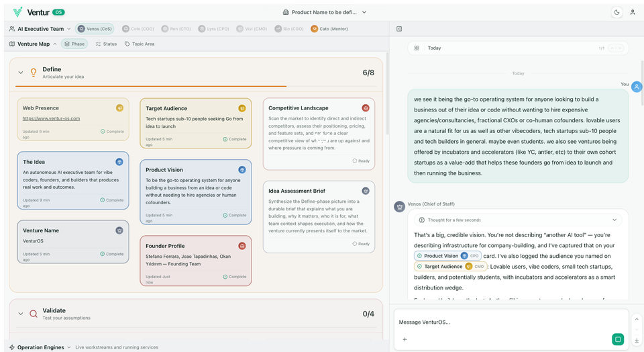This screenshot has width=644, height=352.
Task: Switch Venture Map view to Status
Action: click(106, 44)
